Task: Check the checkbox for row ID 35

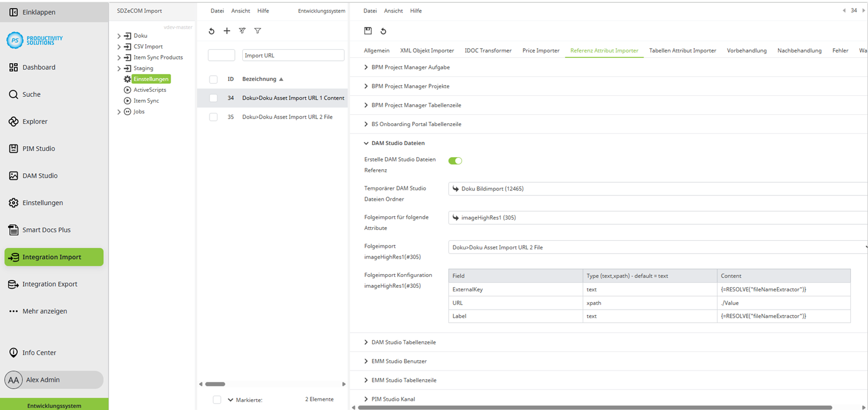Action: 213,117
